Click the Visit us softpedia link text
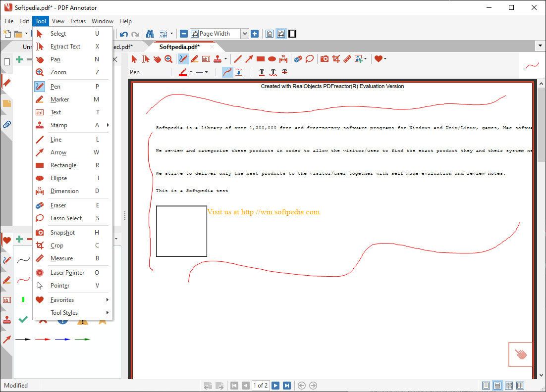This screenshot has width=546, height=392. coord(263,212)
